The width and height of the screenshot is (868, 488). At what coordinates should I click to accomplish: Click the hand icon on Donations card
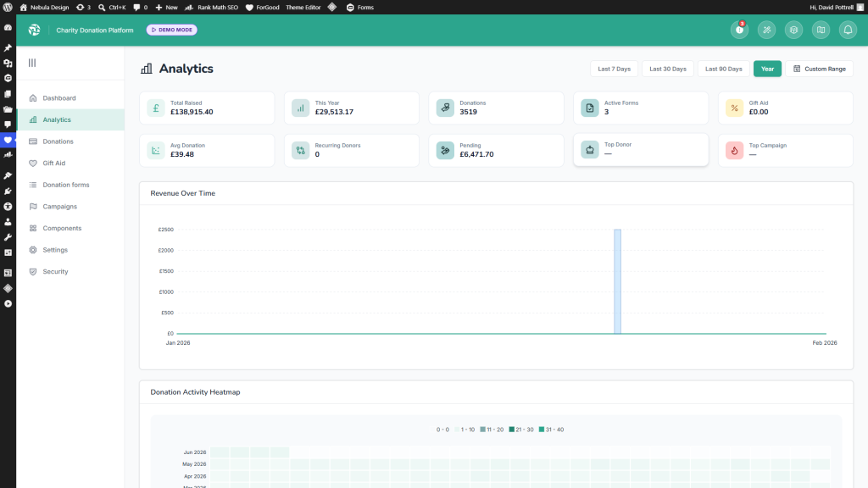click(x=445, y=108)
